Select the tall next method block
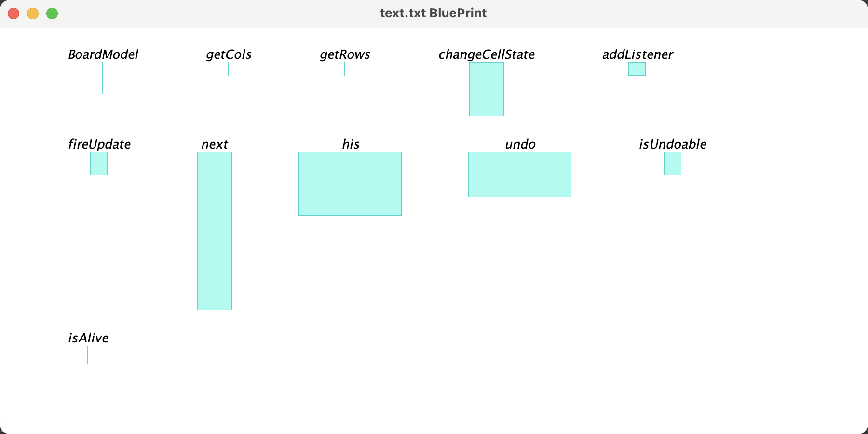The height and width of the screenshot is (434, 868). pos(214,231)
